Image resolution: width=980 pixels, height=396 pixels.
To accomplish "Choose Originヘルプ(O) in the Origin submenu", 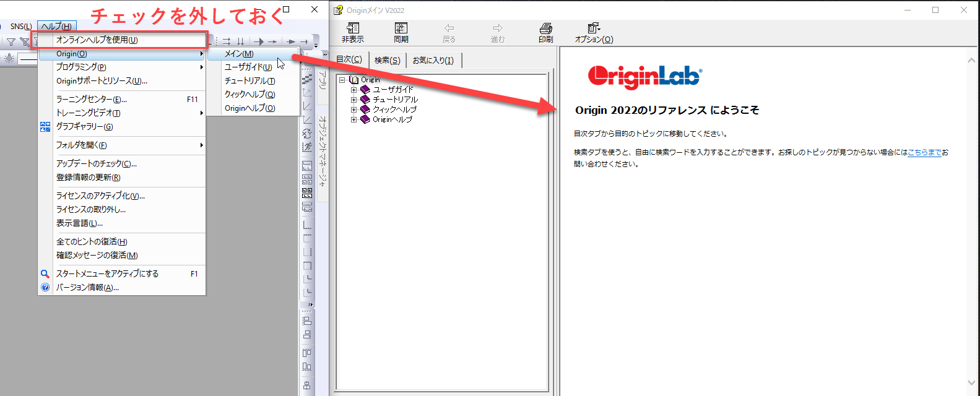I will tap(253, 108).
